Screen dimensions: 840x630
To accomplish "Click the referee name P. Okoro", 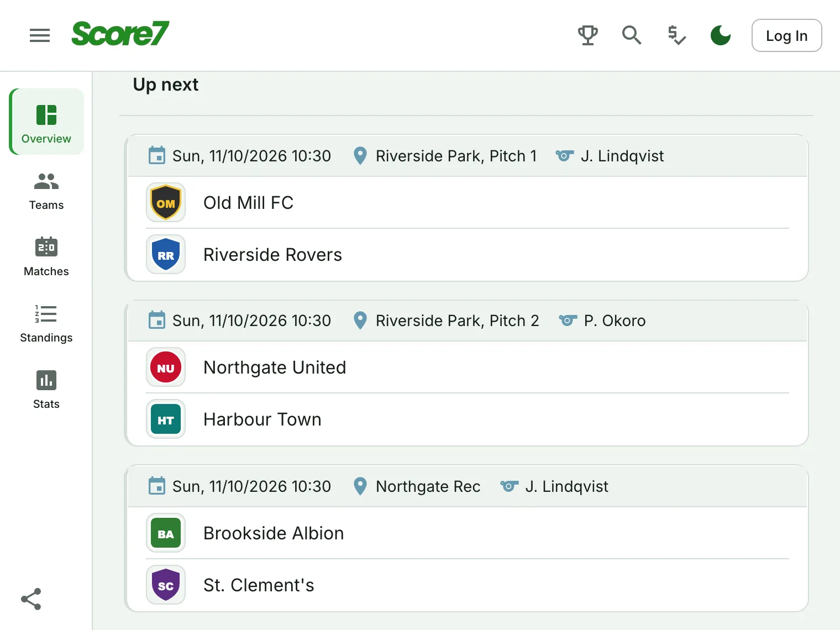I will click(x=615, y=321).
